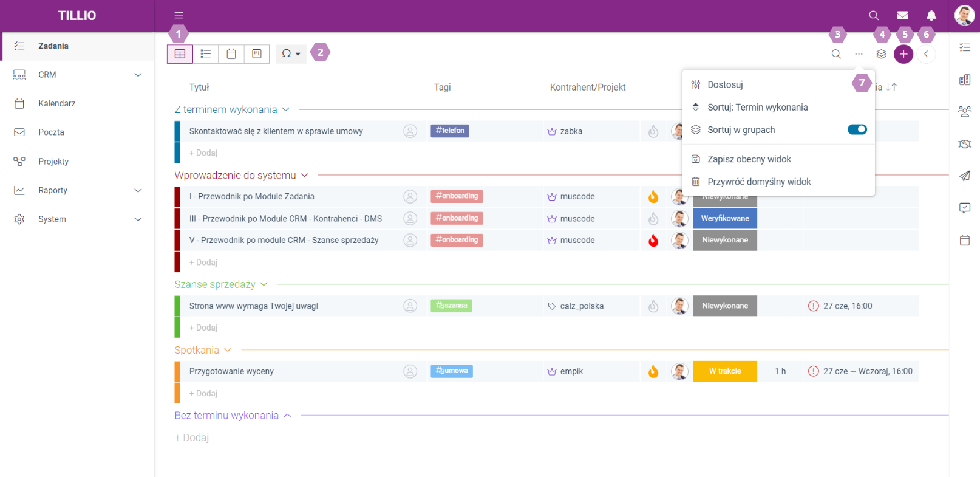Open the people group icon in right sidebar
Viewport: 980px width, 477px height.
point(965,111)
